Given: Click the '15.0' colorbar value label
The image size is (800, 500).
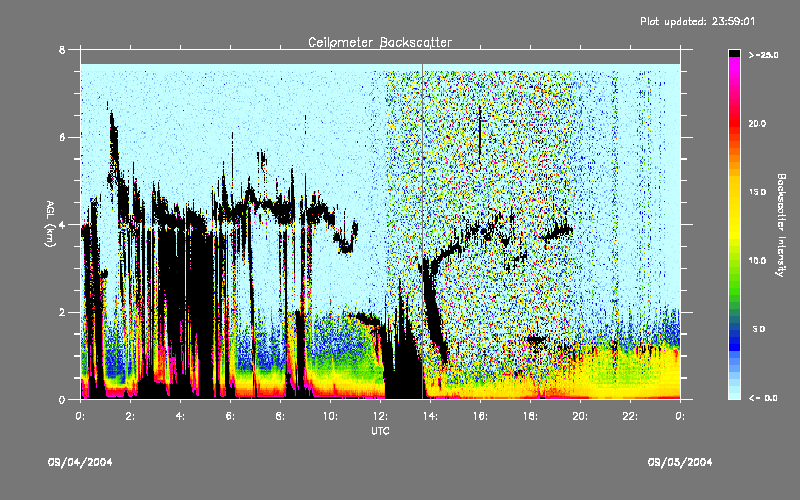Looking at the screenshot, I should pyautogui.click(x=757, y=192).
